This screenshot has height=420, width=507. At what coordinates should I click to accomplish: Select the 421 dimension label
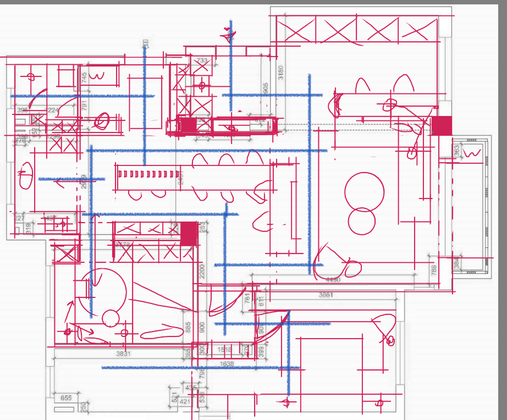click(185, 401)
